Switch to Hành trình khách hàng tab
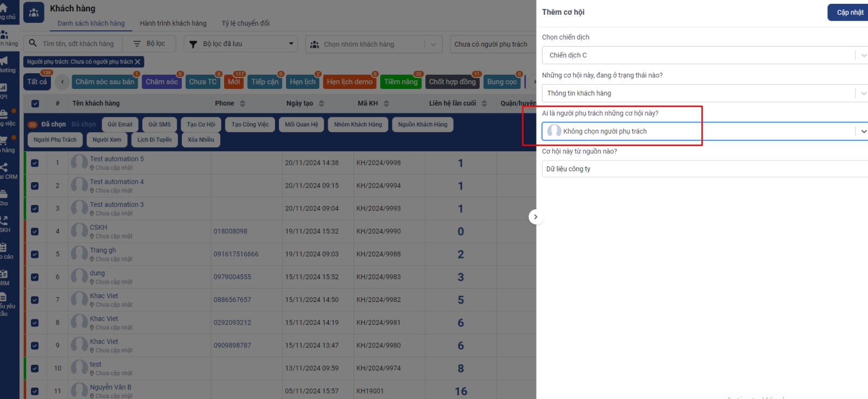 click(173, 23)
